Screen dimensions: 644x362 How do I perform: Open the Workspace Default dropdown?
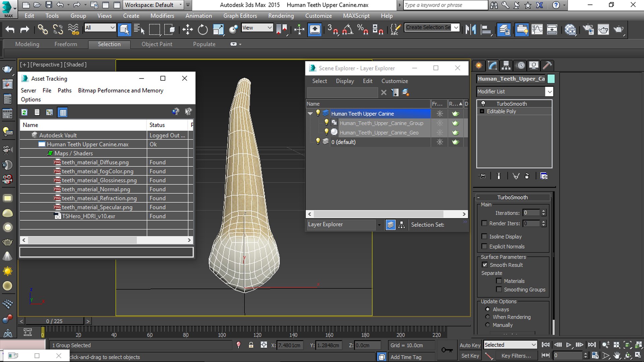pyautogui.click(x=154, y=5)
